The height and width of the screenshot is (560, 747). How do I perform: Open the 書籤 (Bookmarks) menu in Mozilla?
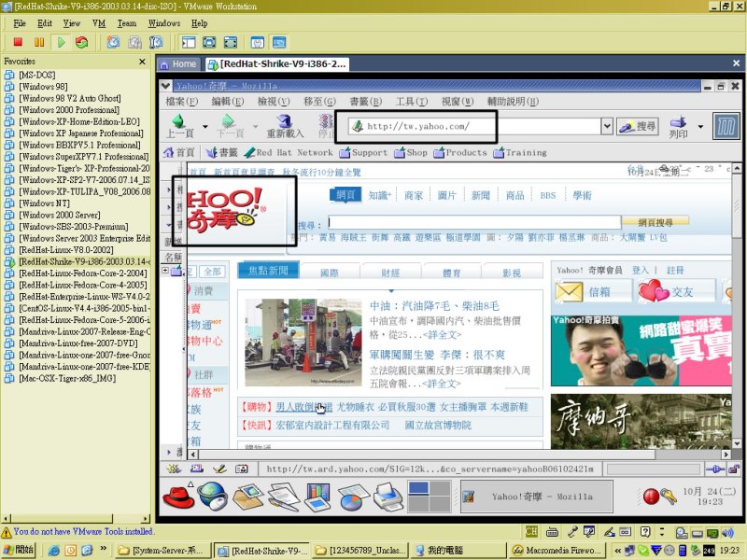coord(365,102)
